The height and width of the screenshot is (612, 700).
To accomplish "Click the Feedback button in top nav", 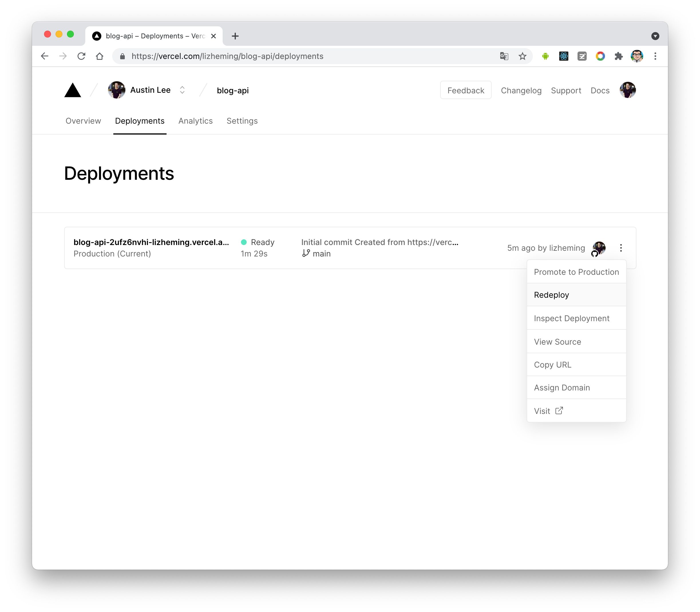I will click(x=466, y=90).
